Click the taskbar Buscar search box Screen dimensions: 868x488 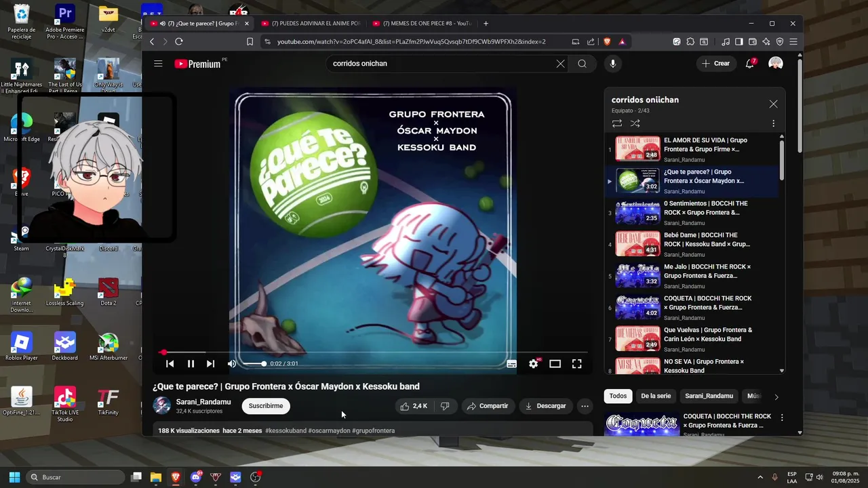click(75, 477)
